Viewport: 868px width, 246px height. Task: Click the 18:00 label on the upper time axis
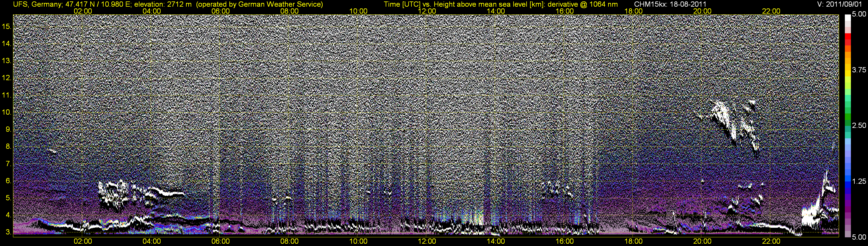pyautogui.click(x=633, y=11)
